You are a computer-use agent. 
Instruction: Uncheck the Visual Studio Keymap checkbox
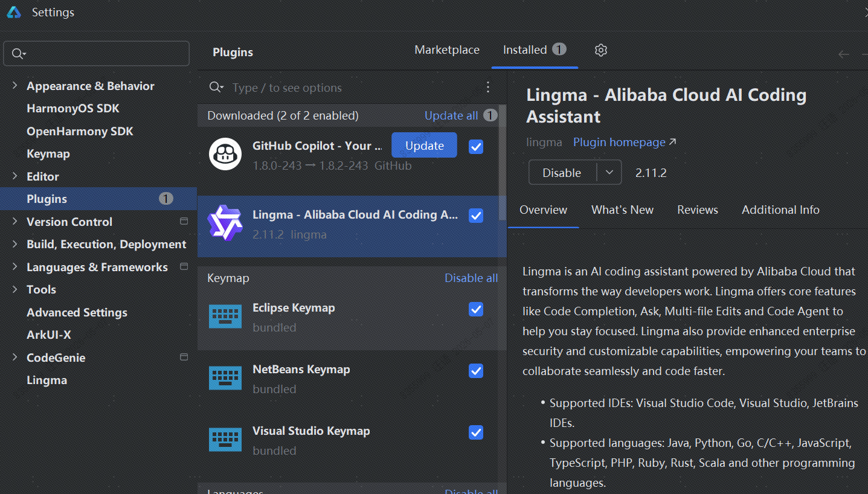(x=476, y=432)
